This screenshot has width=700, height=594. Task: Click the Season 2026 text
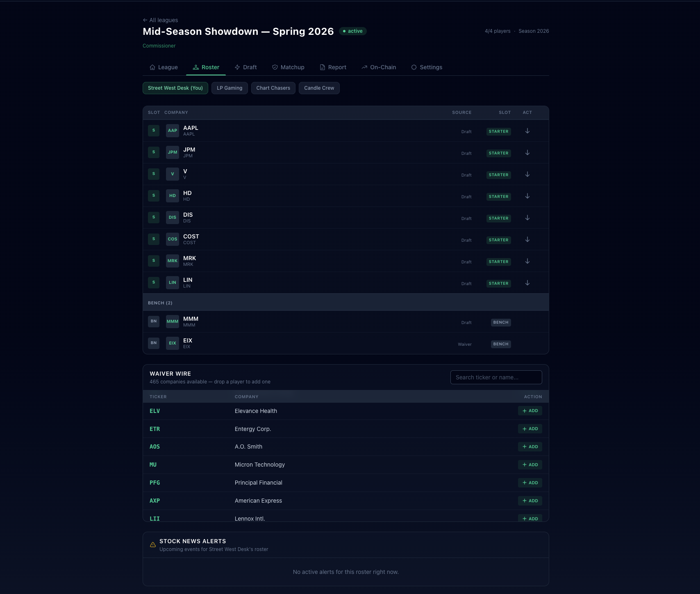coord(534,31)
